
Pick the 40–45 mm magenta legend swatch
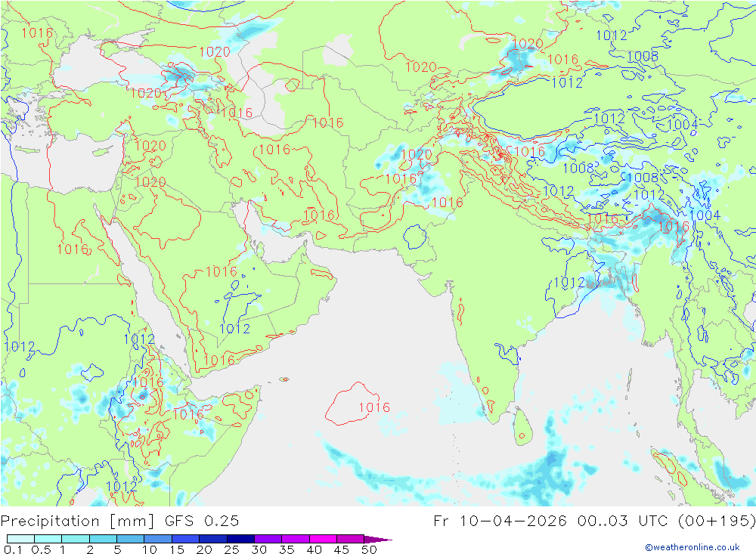[x=323, y=539]
